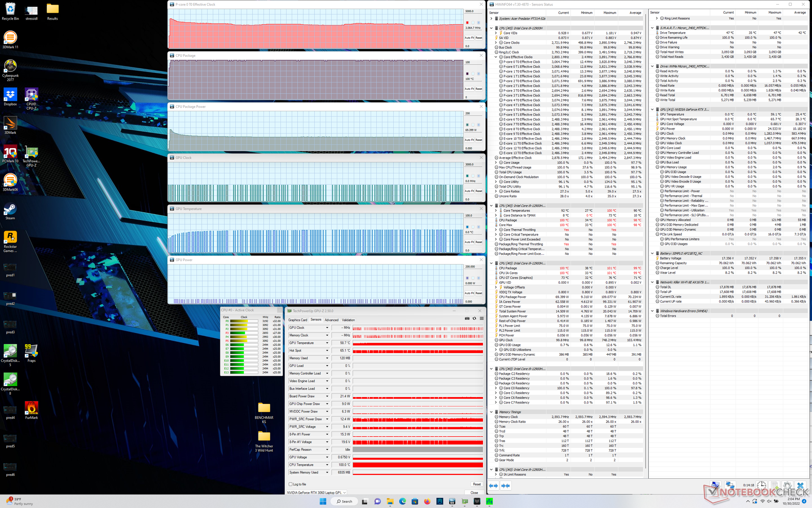Image resolution: width=812 pixels, height=508 pixels.
Task: Click GPU-Z screenshot camera icon
Action: tap(467, 318)
